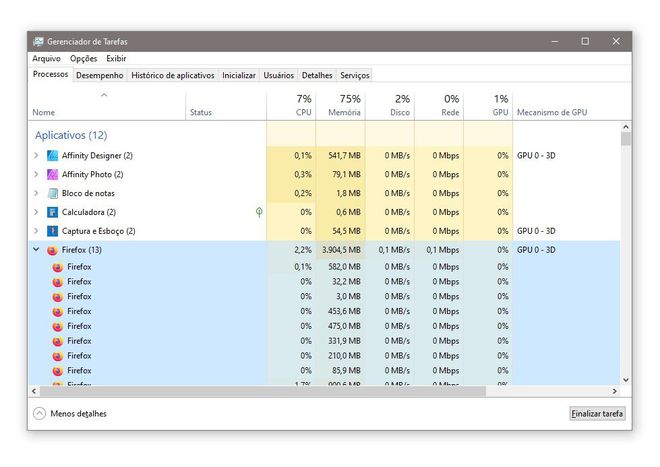
Task: Expand the Affinity Designer (2) group
Action: pyautogui.click(x=36, y=155)
